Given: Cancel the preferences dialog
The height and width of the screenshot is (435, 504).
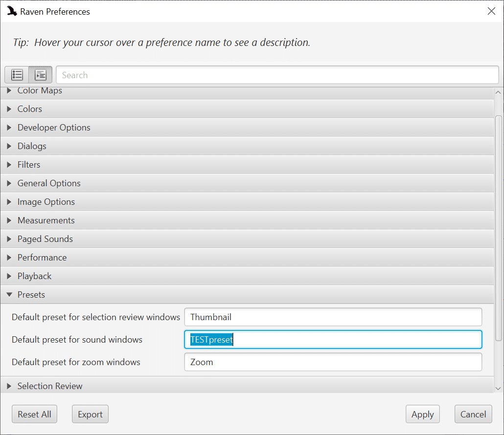Looking at the screenshot, I should point(473,414).
